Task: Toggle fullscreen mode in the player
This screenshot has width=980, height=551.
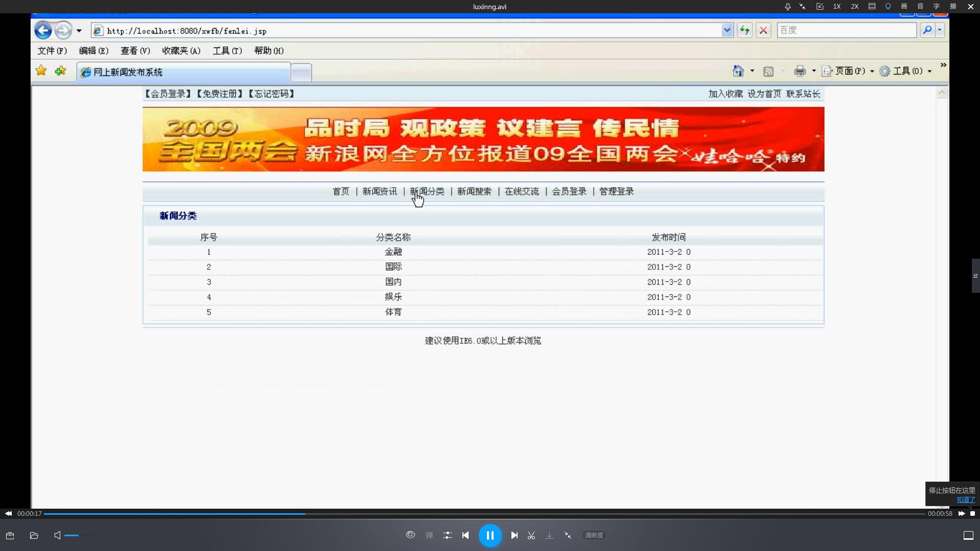Action: coord(968,535)
